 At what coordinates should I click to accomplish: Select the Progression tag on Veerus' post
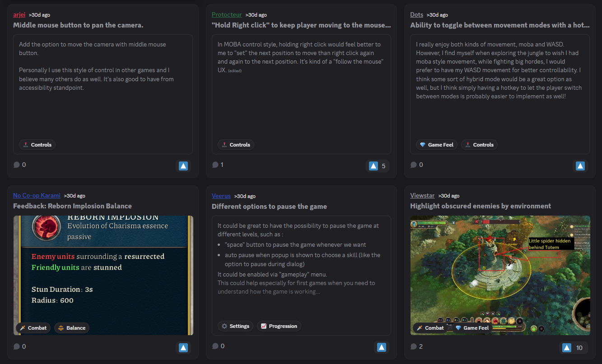point(279,326)
